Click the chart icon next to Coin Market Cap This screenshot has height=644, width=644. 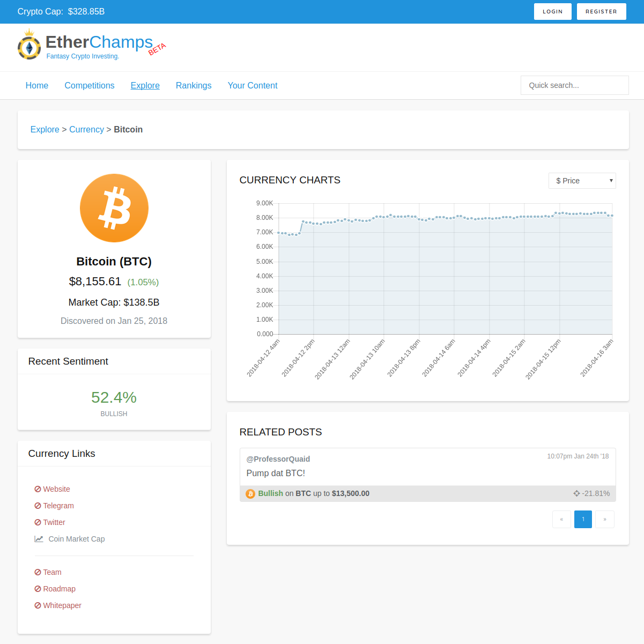39,539
